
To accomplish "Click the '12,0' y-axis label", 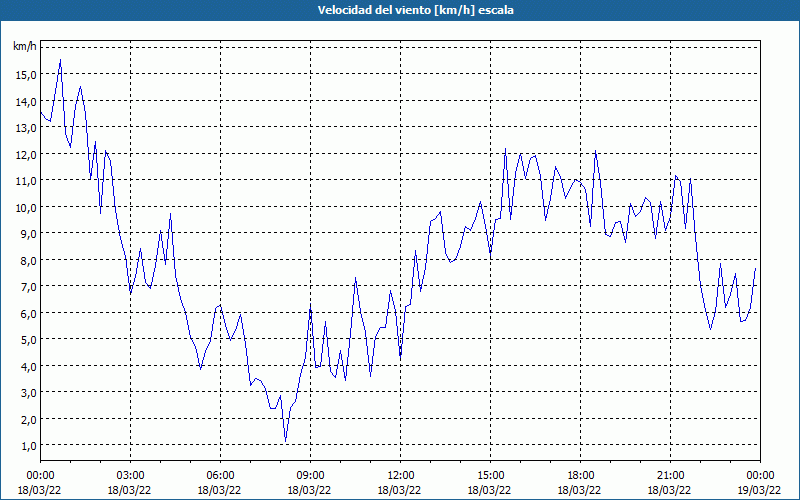I will pos(26,155).
